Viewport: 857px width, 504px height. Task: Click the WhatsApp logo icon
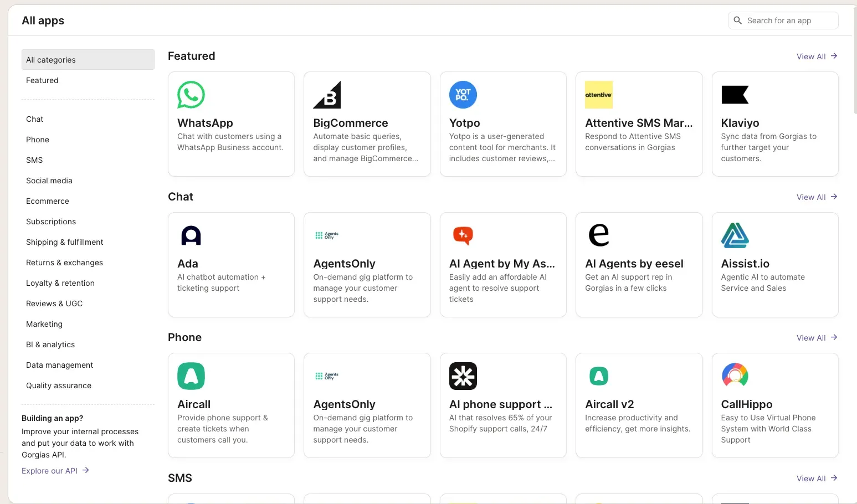click(x=191, y=95)
